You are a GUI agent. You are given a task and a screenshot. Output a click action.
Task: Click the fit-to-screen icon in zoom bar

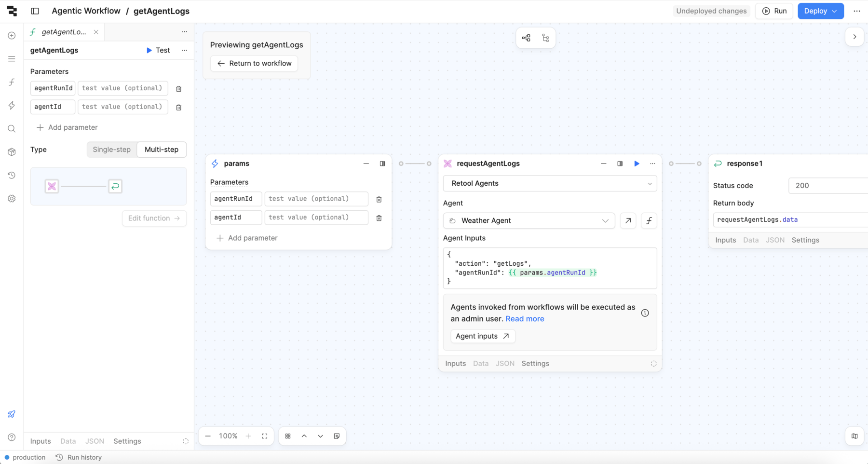coord(265,436)
